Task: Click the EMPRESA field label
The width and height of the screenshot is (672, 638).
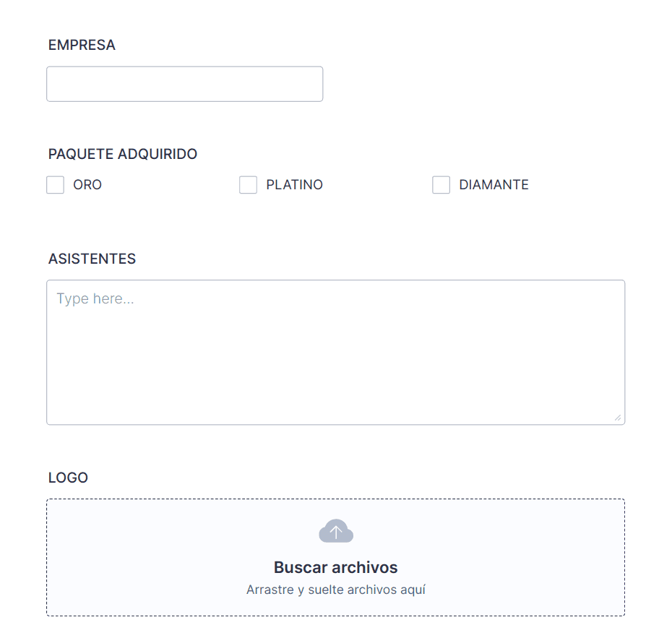Action: [82, 45]
